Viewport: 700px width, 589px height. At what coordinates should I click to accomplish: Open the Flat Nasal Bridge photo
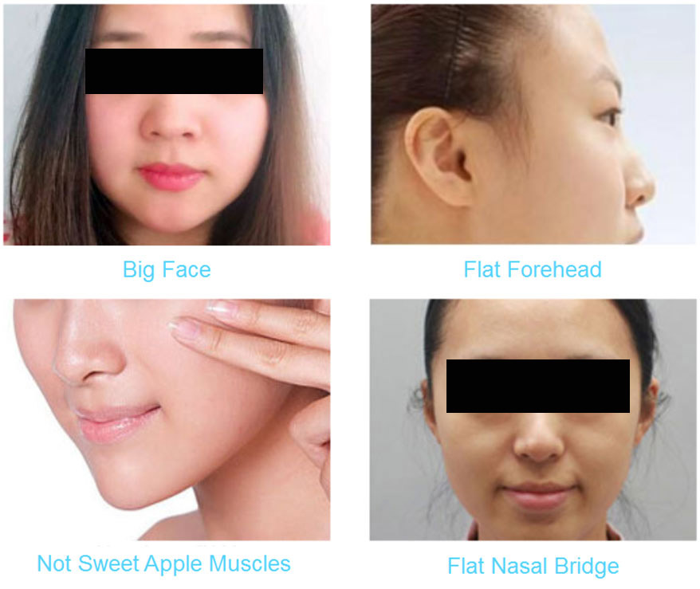(533, 419)
